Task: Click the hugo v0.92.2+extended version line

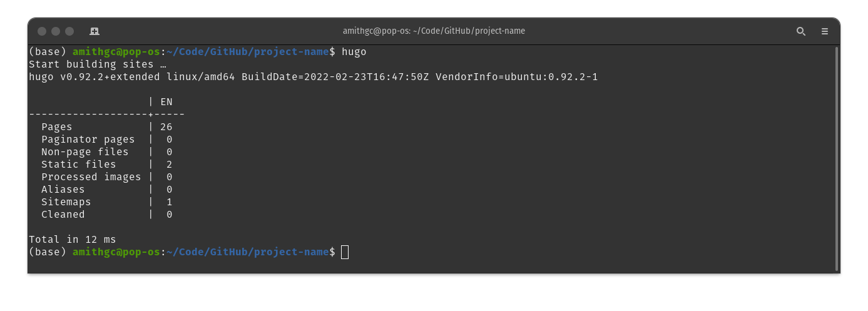Action: [313, 77]
